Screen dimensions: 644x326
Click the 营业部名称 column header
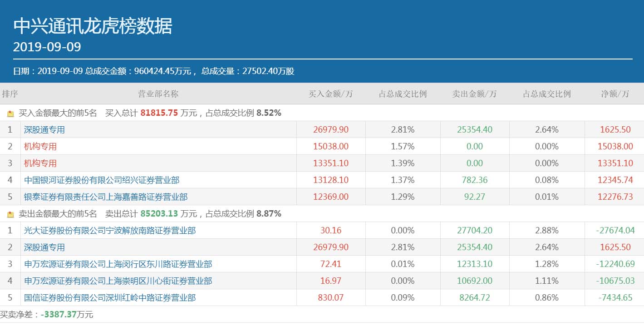click(x=158, y=94)
